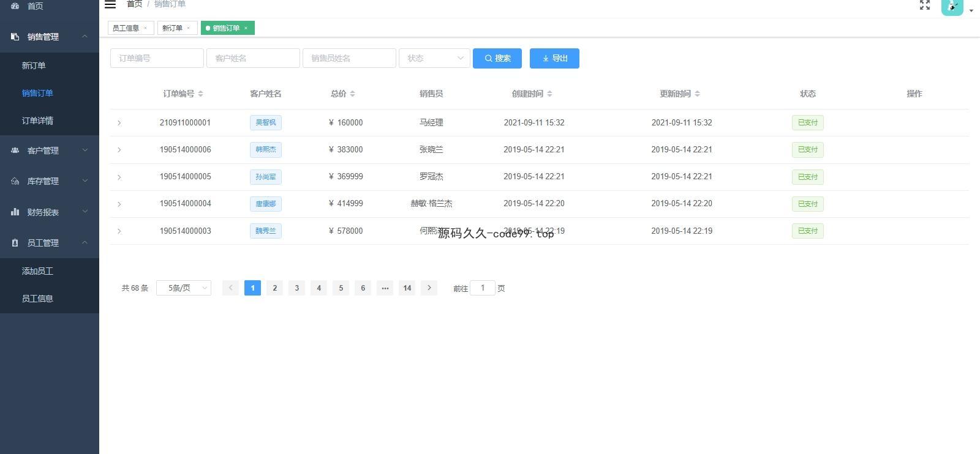Close the 销售订单 tab
The width and height of the screenshot is (980, 454).
246,28
